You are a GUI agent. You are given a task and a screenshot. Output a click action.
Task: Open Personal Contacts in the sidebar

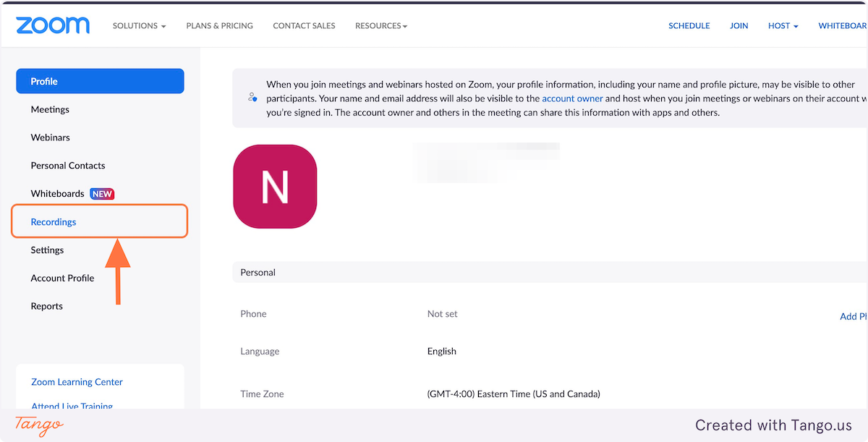tap(68, 166)
